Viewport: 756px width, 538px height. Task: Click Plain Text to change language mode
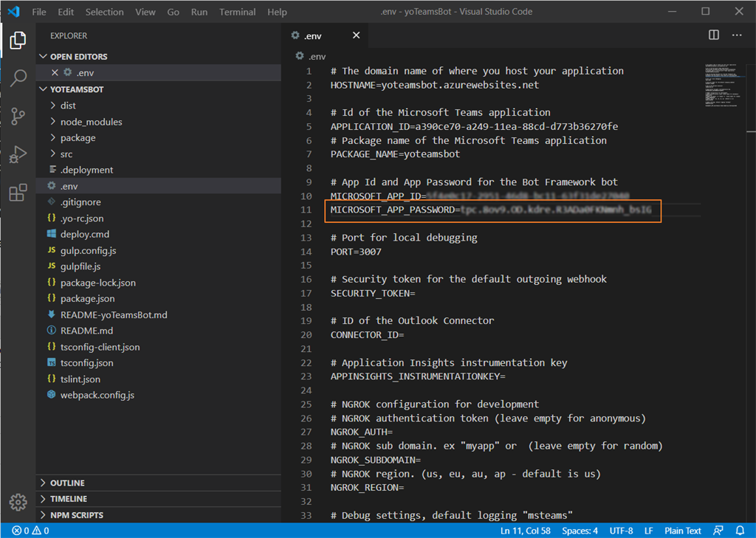682,530
